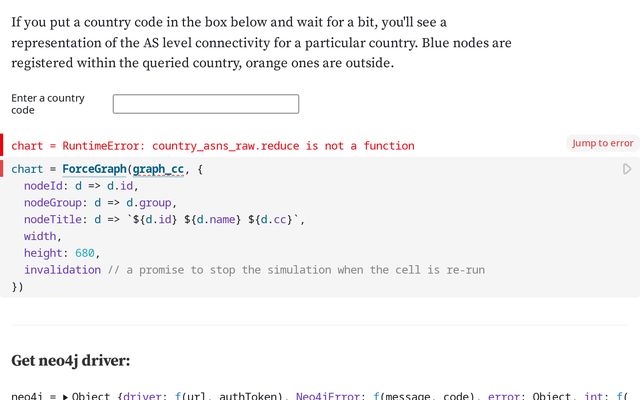Run the chart cell with the play icon

point(627,169)
